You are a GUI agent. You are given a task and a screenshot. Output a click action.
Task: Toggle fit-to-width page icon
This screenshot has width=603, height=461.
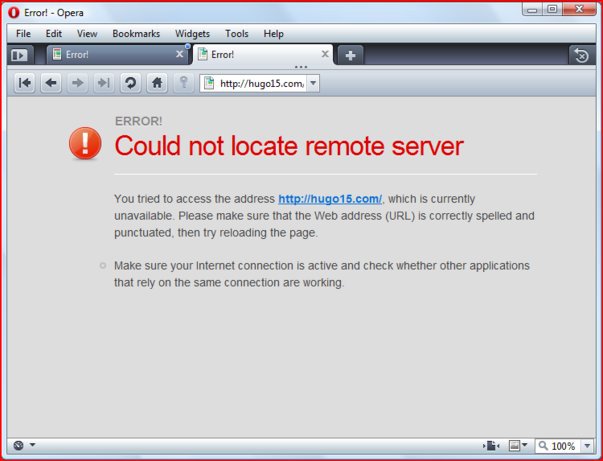[491, 446]
